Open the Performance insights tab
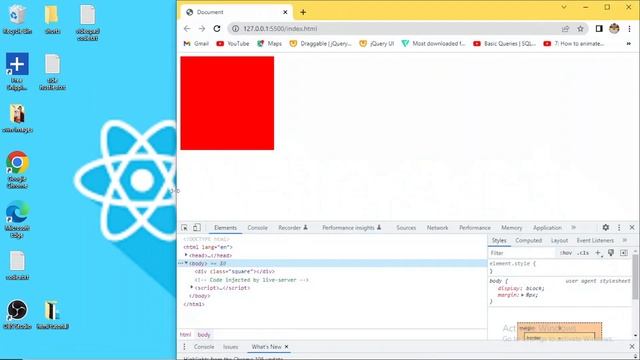The width and height of the screenshot is (640, 360). 351,228
